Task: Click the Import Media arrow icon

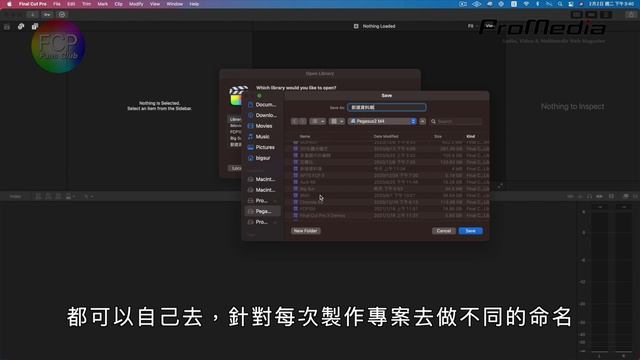Action: coord(32,15)
